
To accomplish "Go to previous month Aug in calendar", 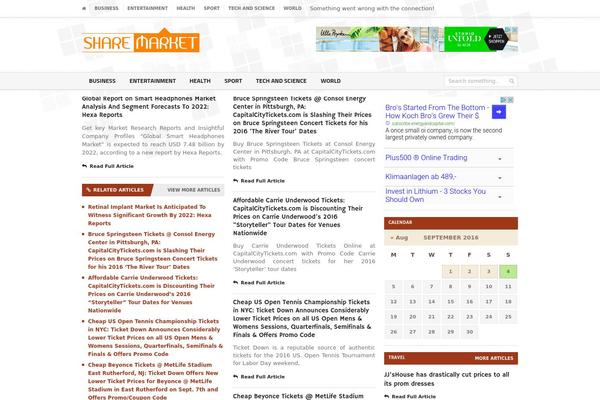I will click(x=399, y=238).
